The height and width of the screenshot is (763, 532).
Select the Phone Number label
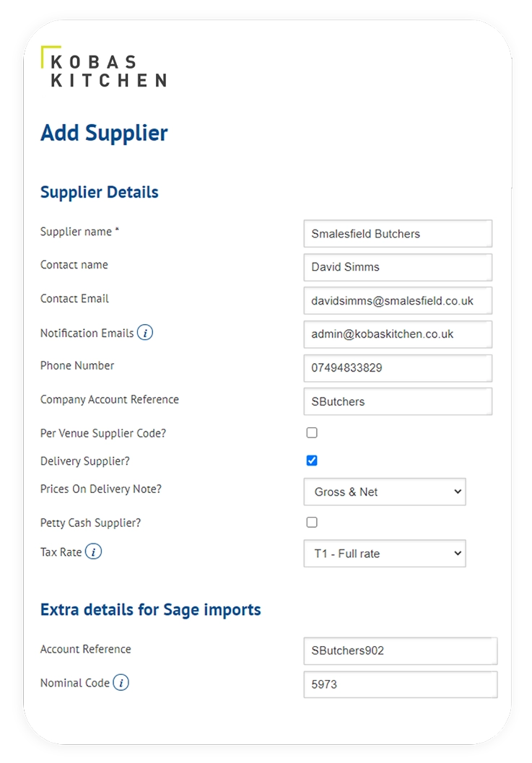coord(77,365)
